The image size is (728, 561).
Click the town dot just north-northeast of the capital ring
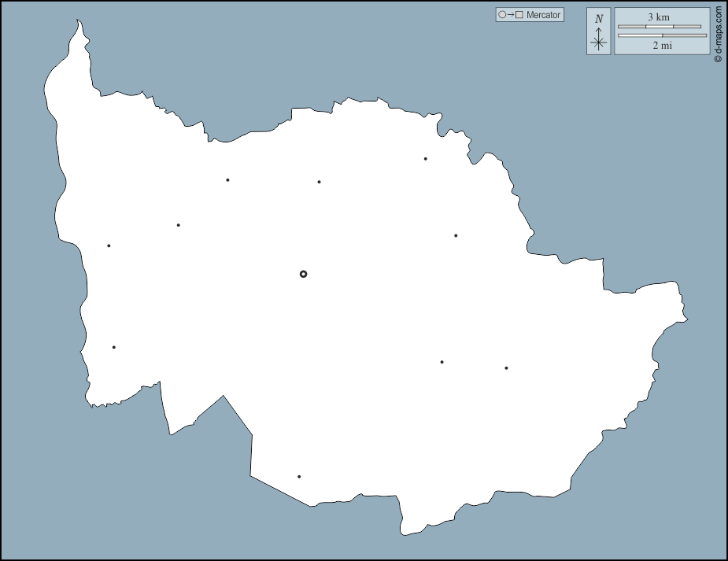pos(319,182)
